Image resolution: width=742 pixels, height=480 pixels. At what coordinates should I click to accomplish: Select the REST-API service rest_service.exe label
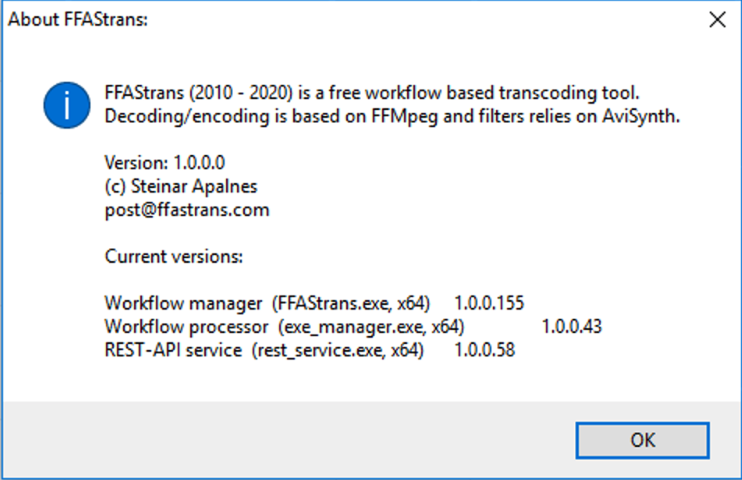click(264, 350)
